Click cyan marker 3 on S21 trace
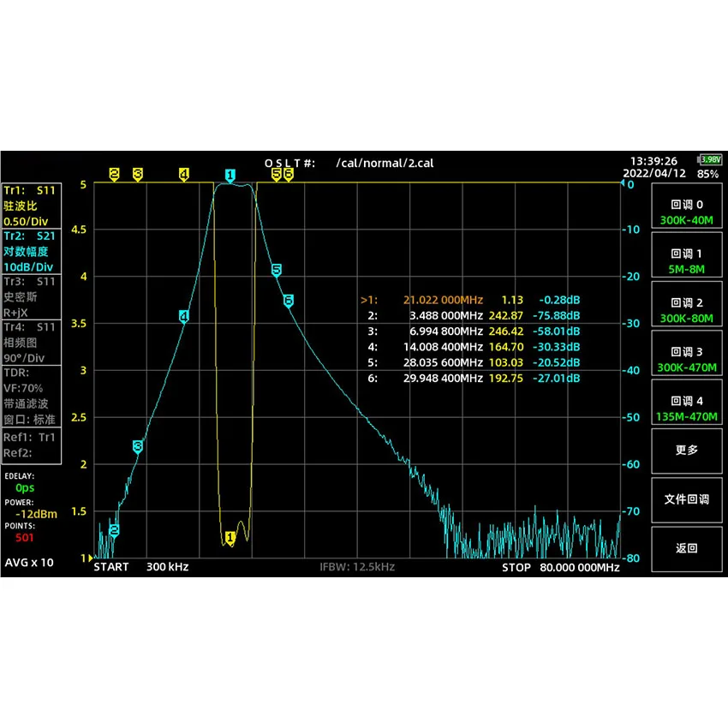The height and width of the screenshot is (728, 728). point(137,446)
